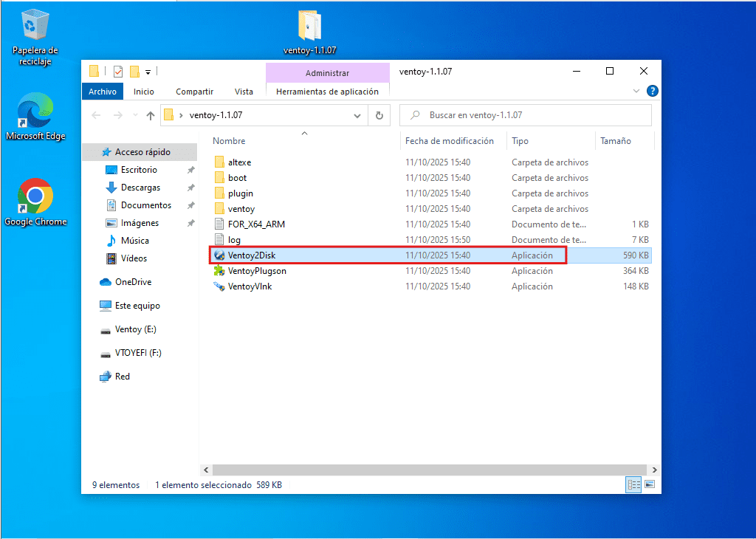Click the Properties quick access toolbar icon
The width and height of the screenshot is (756, 539).
pos(118,72)
